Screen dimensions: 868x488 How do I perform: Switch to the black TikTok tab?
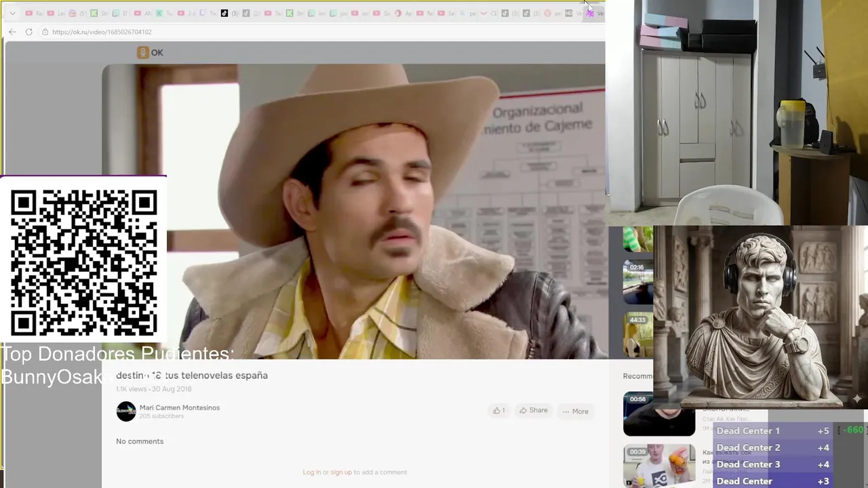click(x=231, y=13)
